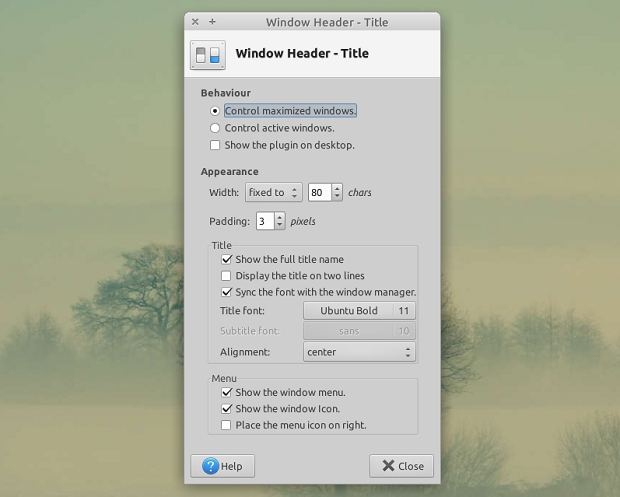This screenshot has width=620, height=497.
Task: Uncheck Show the window Icon
Action: (226, 408)
